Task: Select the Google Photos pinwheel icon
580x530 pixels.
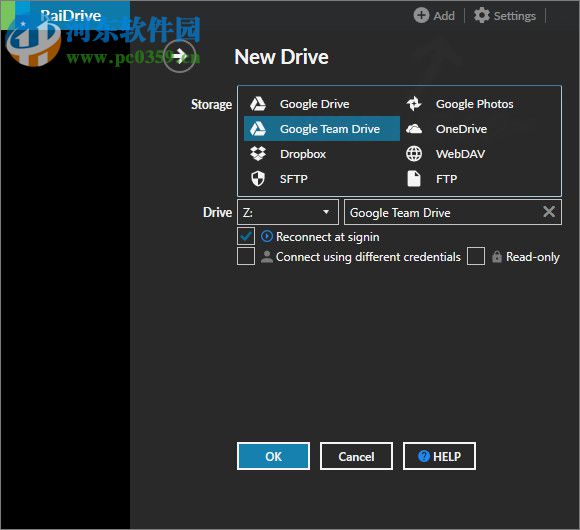Action: (414, 104)
